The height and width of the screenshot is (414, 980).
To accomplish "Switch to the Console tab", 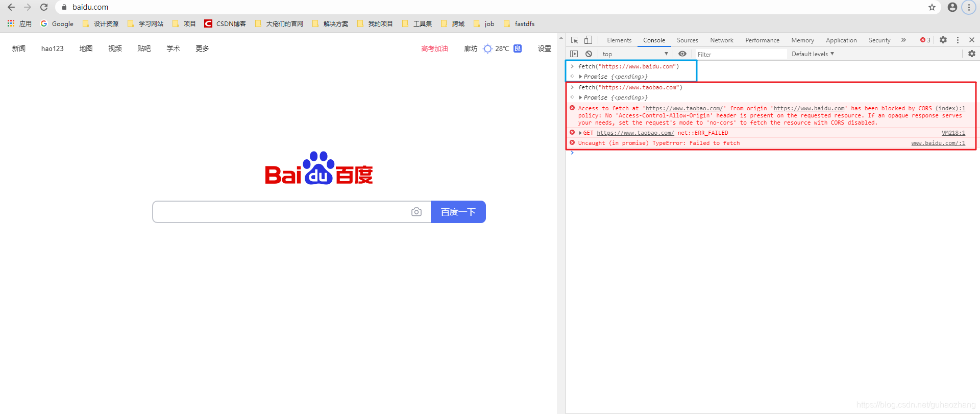I will 654,40.
